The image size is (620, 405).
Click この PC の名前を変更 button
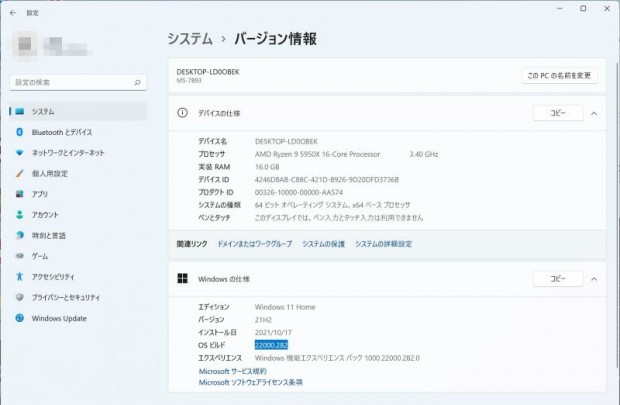[559, 75]
